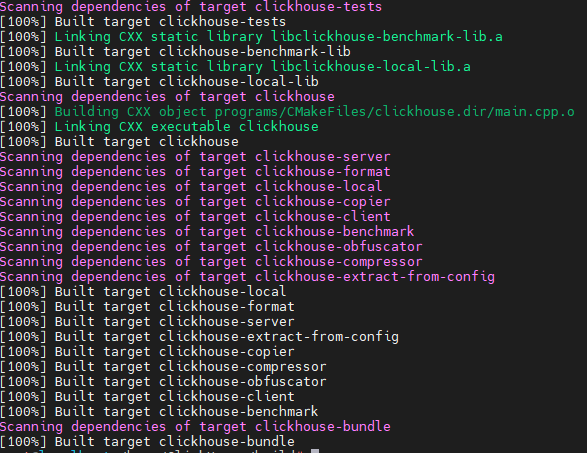Click the libclickhouse-benchmark-lib.a linking line

click(251, 37)
